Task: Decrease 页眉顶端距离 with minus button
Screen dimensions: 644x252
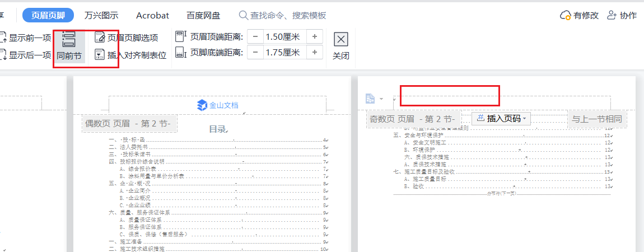Action: point(255,36)
